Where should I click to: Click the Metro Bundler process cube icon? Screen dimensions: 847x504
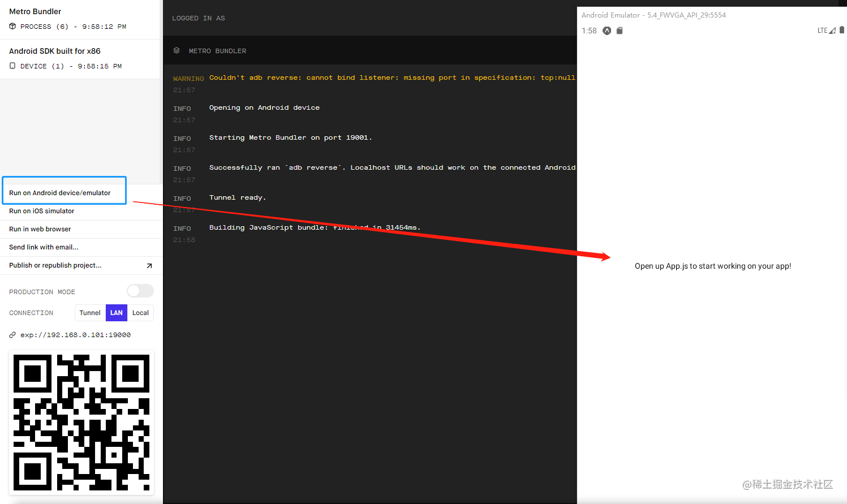(x=12, y=26)
